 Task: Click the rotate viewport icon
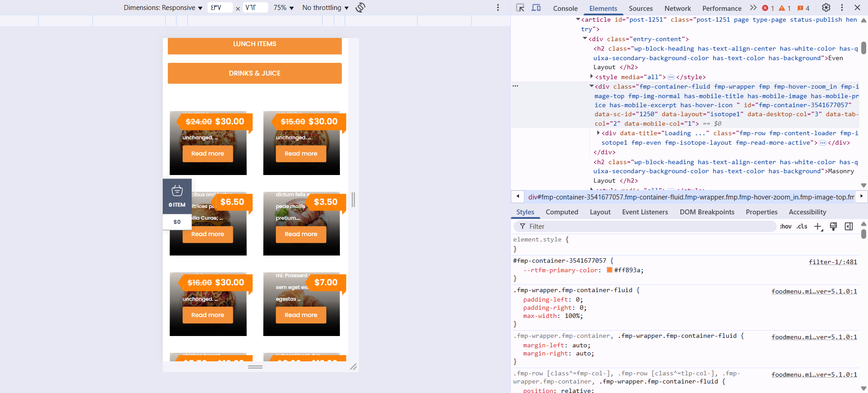[360, 8]
